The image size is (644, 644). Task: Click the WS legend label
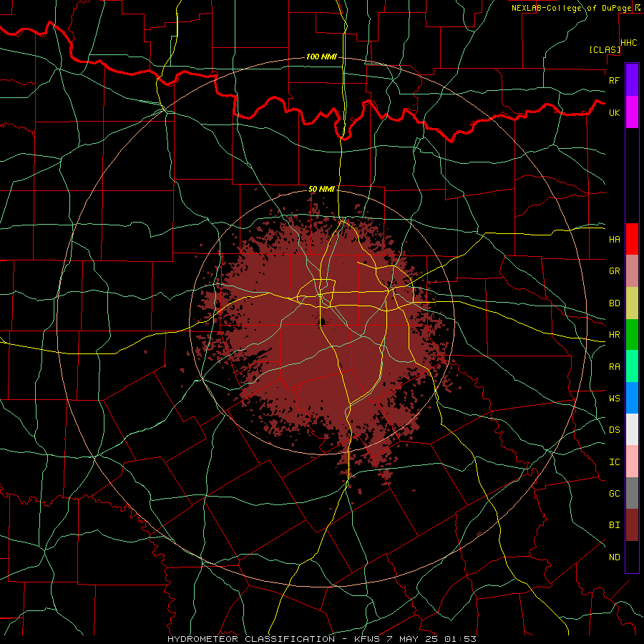click(614, 398)
